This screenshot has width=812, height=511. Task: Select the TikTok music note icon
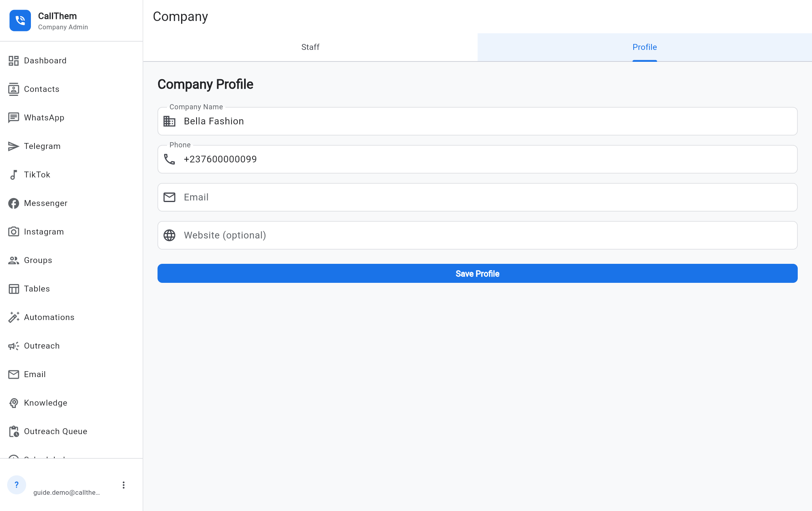[13, 175]
